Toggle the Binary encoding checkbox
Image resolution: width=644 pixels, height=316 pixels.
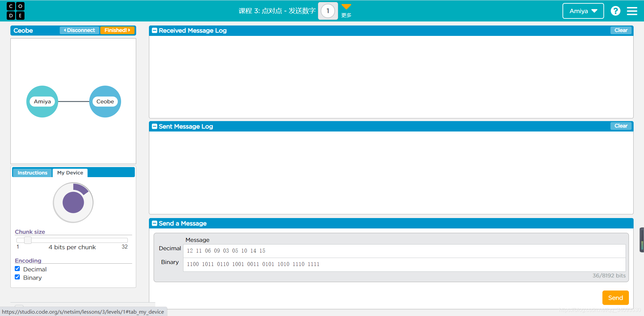17,277
